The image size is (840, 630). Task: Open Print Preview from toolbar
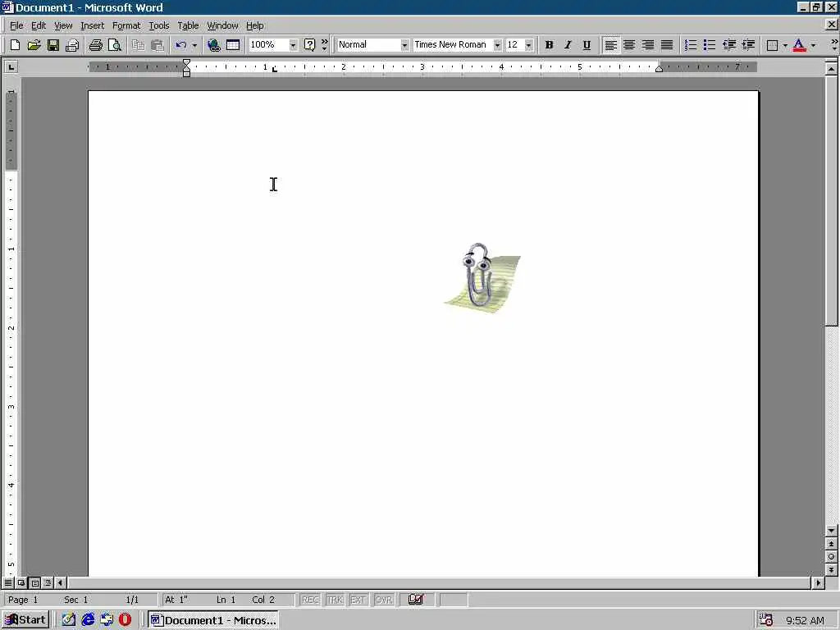(115, 45)
